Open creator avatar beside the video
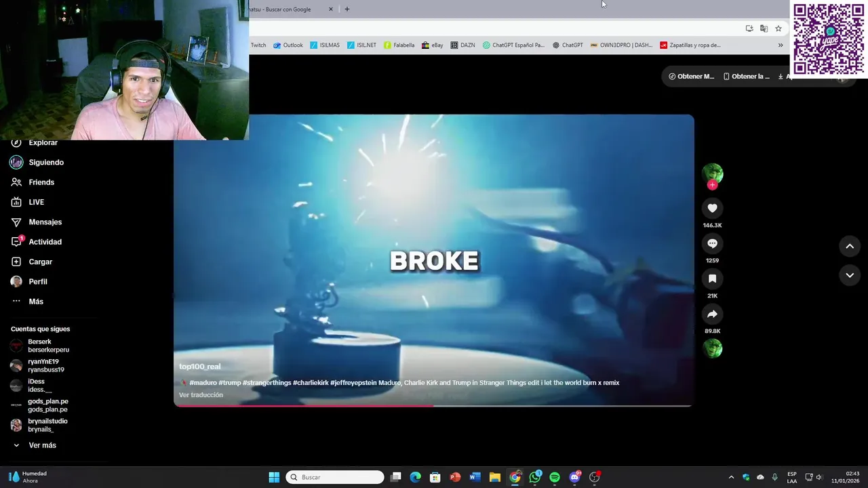 point(712,173)
